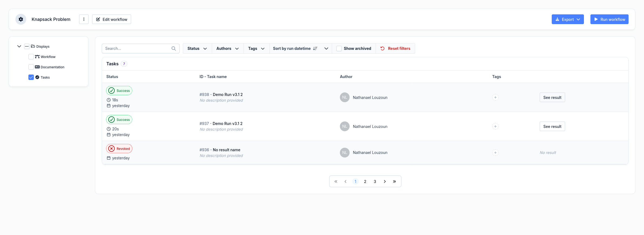Toggle sort direction icon for run datetime

tap(315, 49)
